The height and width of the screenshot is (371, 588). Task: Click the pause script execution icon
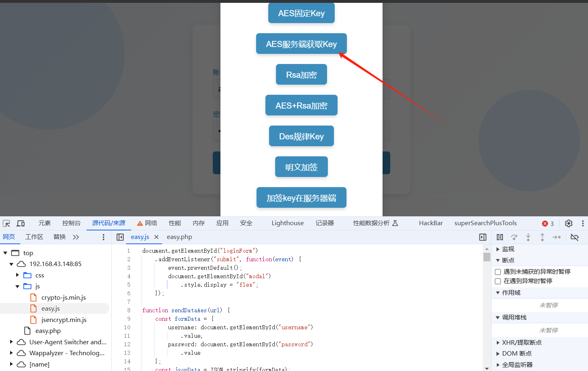500,237
